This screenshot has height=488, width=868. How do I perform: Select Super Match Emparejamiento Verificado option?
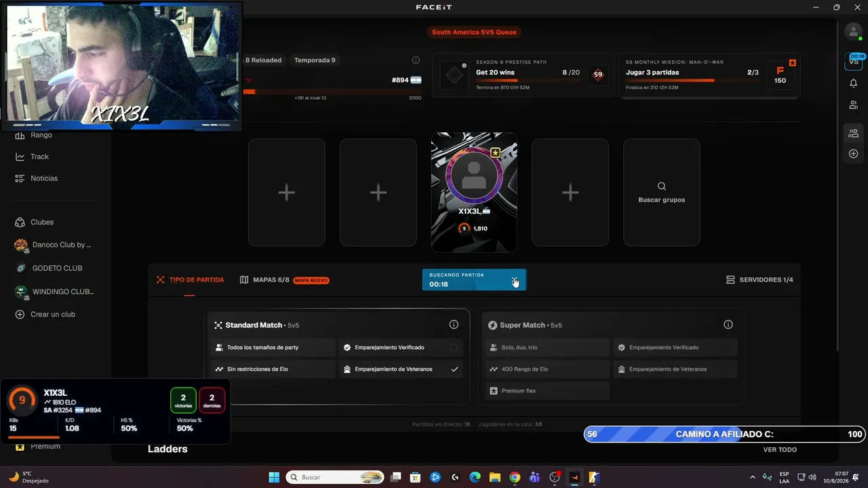[675, 348]
